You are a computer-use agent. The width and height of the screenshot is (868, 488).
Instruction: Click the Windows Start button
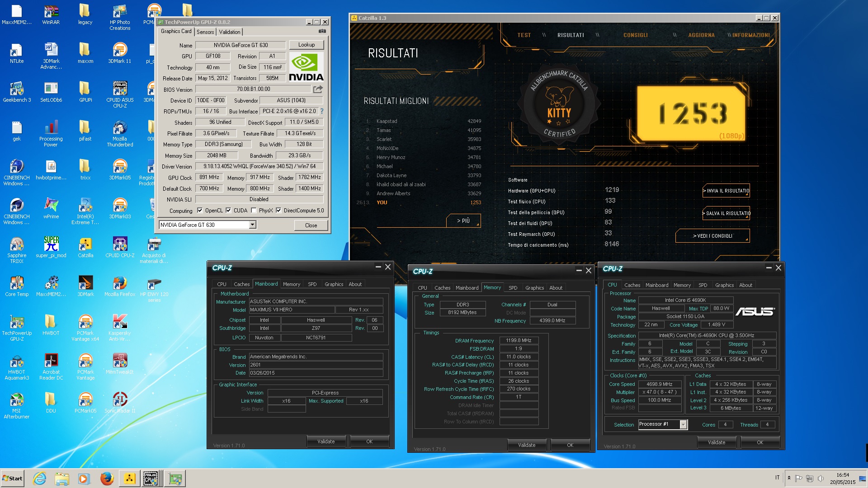pos(12,479)
